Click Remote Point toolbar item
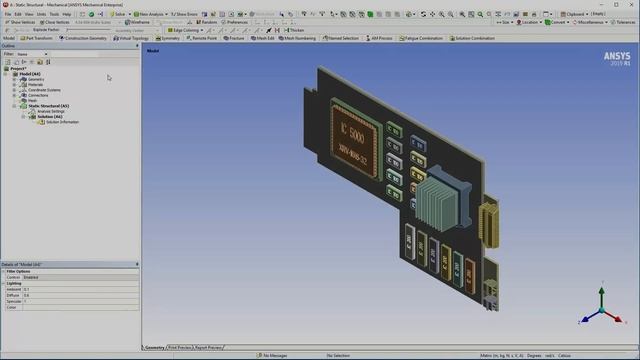640x360 pixels. pos(201,38)
